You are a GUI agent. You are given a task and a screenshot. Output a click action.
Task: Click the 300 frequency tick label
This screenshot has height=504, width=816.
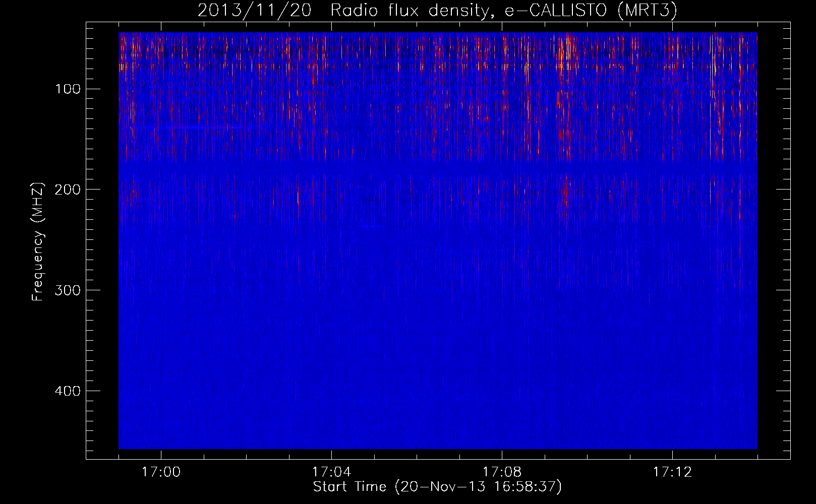tap(68, 290)
